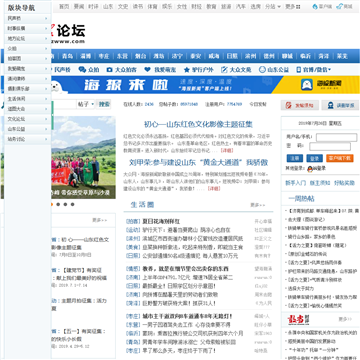360x360 pixels.
Task: Open the 版主须知 link
Action: coord(320,183)
